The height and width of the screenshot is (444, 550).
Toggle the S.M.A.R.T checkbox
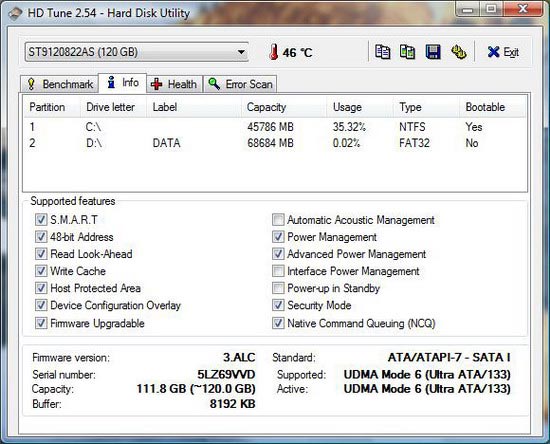pos(41,220)
